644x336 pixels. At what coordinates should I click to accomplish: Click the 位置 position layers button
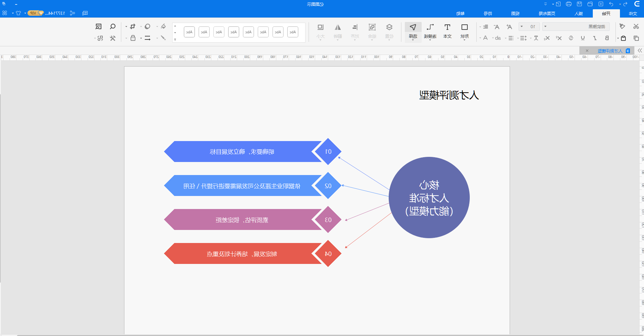389,31
